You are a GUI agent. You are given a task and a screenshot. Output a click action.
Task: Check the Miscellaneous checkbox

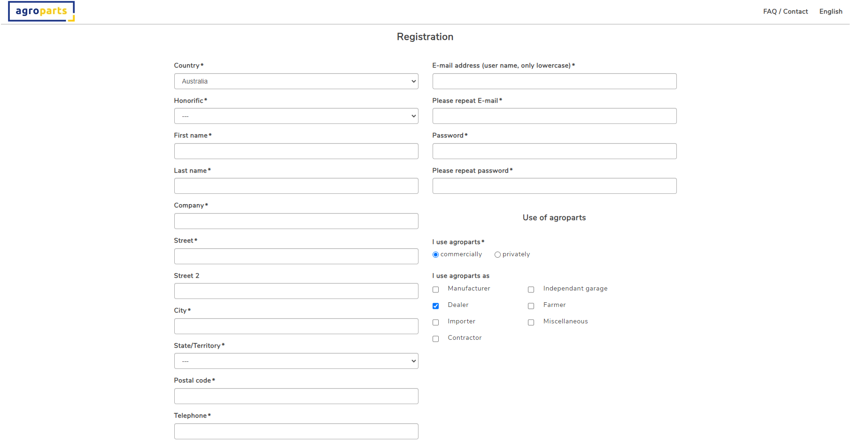[531, 322]
